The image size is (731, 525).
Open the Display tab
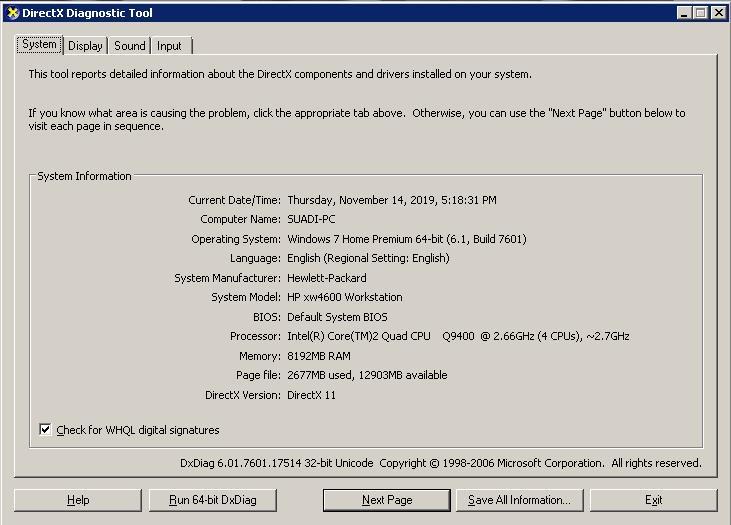(85, 46)
